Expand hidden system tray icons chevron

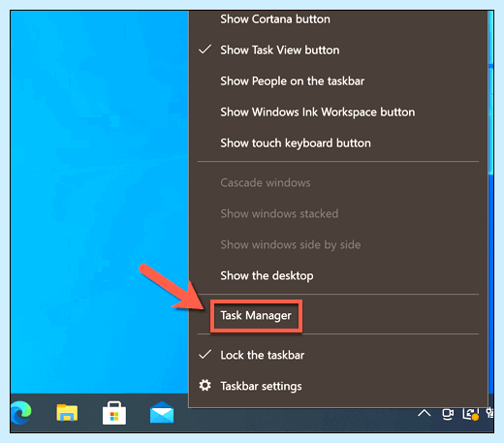424,413
